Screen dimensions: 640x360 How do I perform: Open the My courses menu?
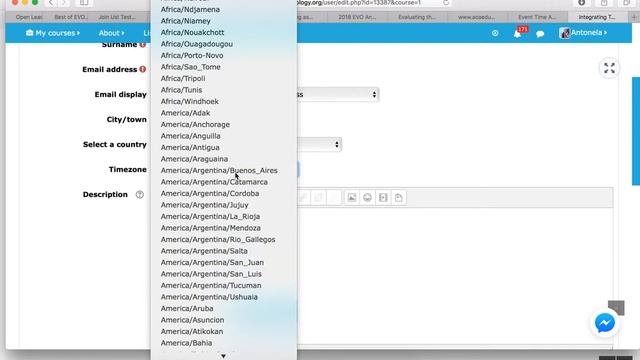[x=53, y=33]
